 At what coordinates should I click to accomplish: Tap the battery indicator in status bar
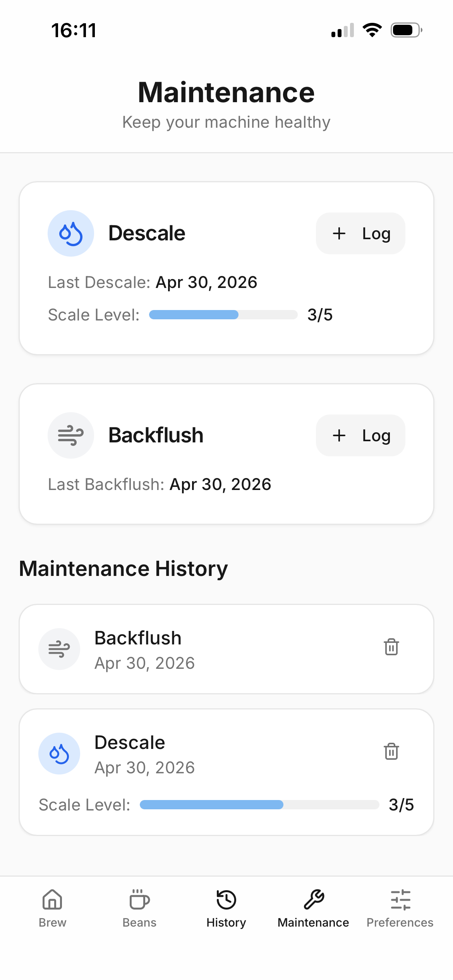406,30
